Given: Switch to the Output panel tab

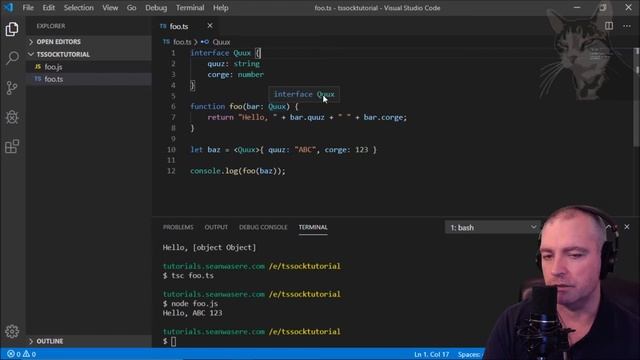Looking at the screenshot, I should coord(216,227).
